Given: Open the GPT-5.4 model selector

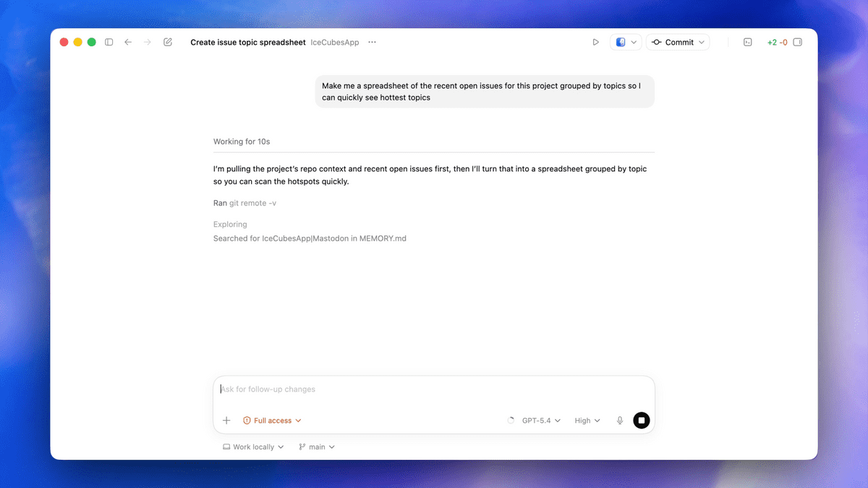Looking at the screenshot, I should coord(541,421).
